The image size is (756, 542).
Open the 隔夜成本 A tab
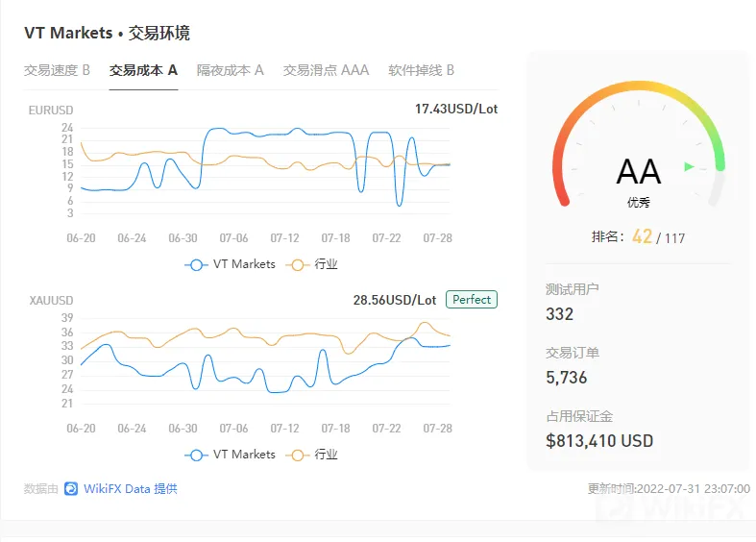click(230, 70)
